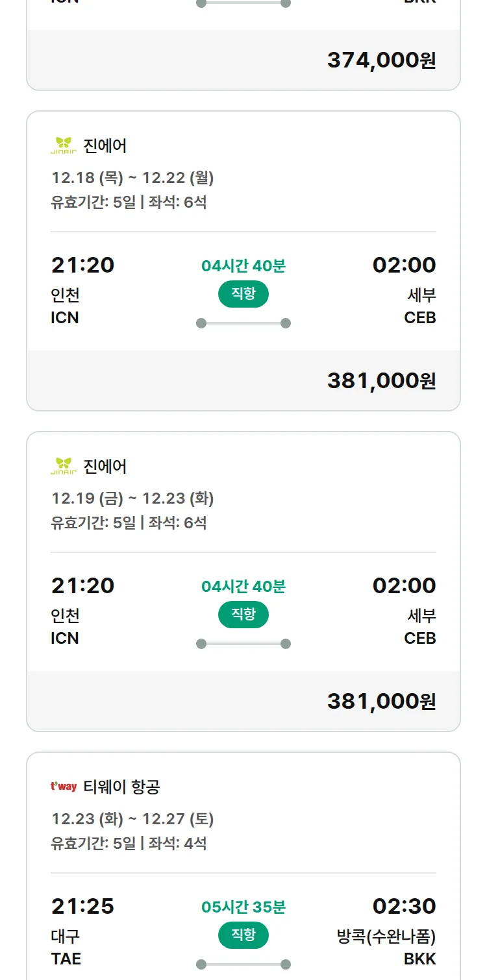Tap the 직항 badge on the 12.19 flight
The image size is (487, 980).
tap(243, 615)
